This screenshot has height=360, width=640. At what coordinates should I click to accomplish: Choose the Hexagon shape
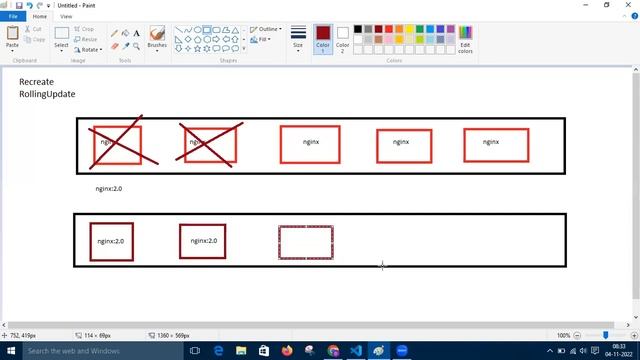pos(207,40)
